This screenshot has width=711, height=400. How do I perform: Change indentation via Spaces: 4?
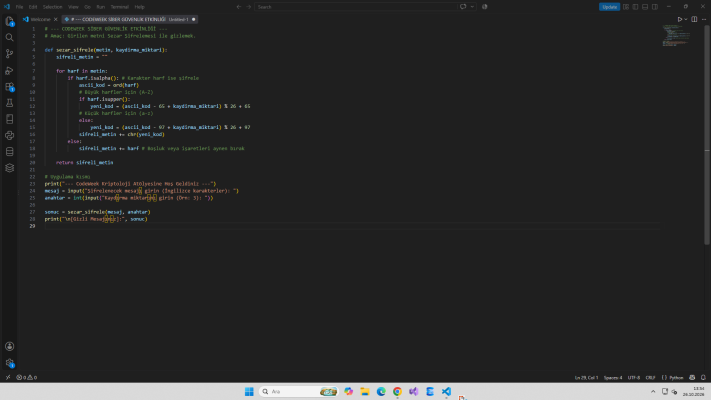(x=613, y=377)
